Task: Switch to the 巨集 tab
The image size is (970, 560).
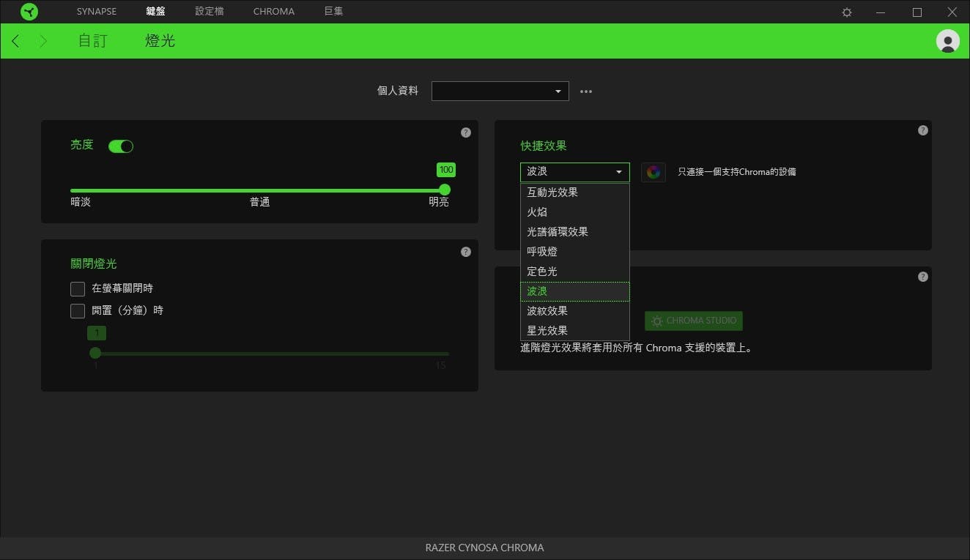Action: 333,12
